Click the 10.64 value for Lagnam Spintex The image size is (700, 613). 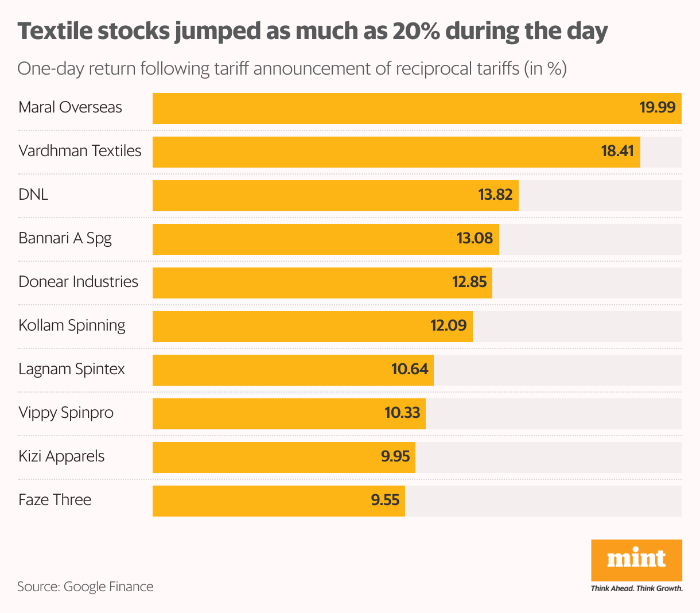point(410,369)
